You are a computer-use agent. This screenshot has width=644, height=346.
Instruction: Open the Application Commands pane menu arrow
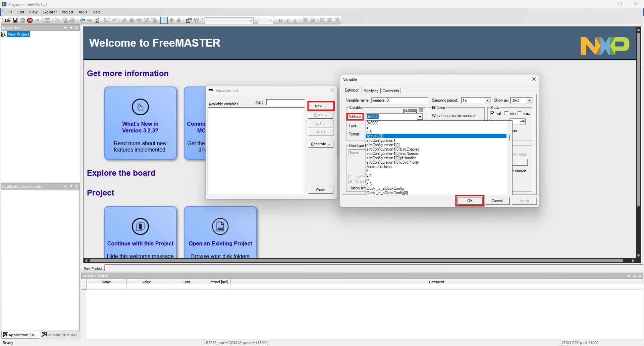click(x=65, y=186)
